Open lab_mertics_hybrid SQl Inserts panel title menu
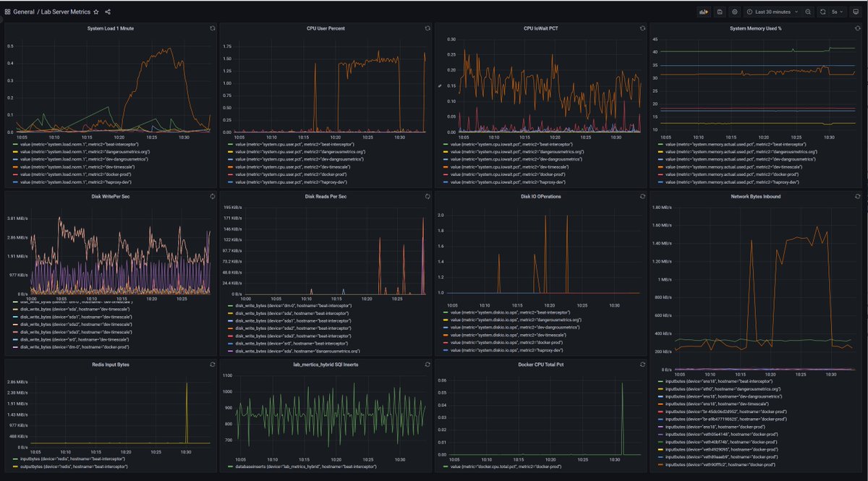The image size is (868, 481). point(325,364)
